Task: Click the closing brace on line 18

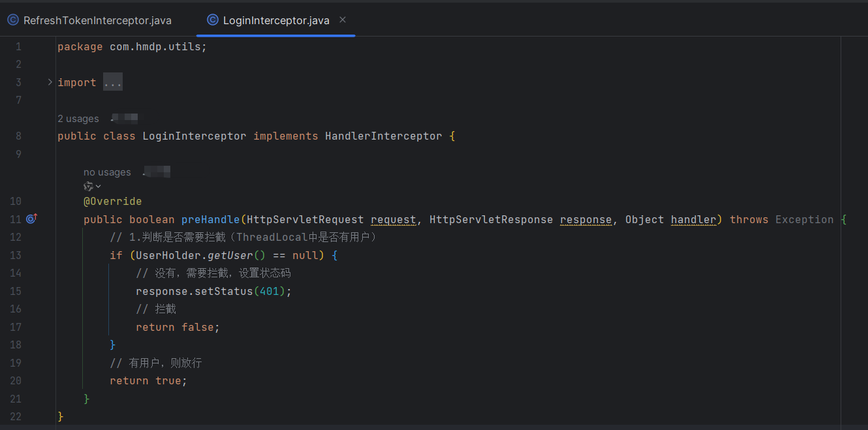Action: click(x=113, y=345)
